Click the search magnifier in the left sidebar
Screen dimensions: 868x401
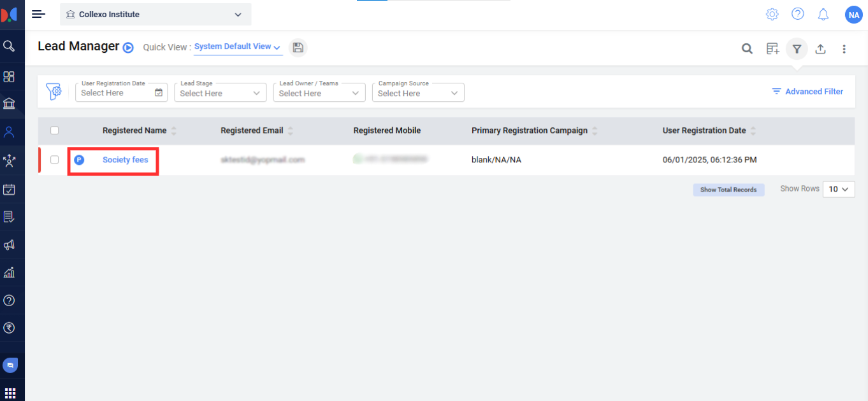click(x=9, y=46)
